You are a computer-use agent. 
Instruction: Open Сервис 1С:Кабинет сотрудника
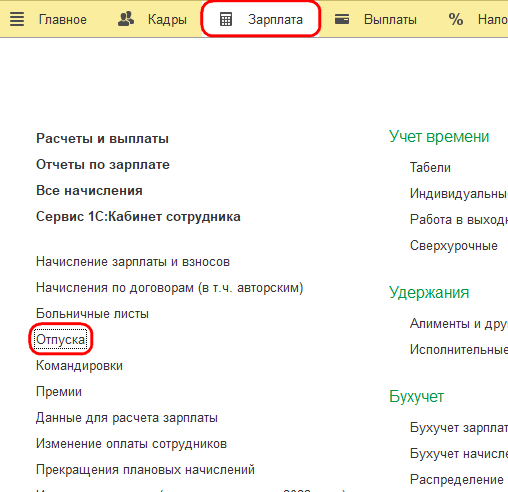[138, 217]
